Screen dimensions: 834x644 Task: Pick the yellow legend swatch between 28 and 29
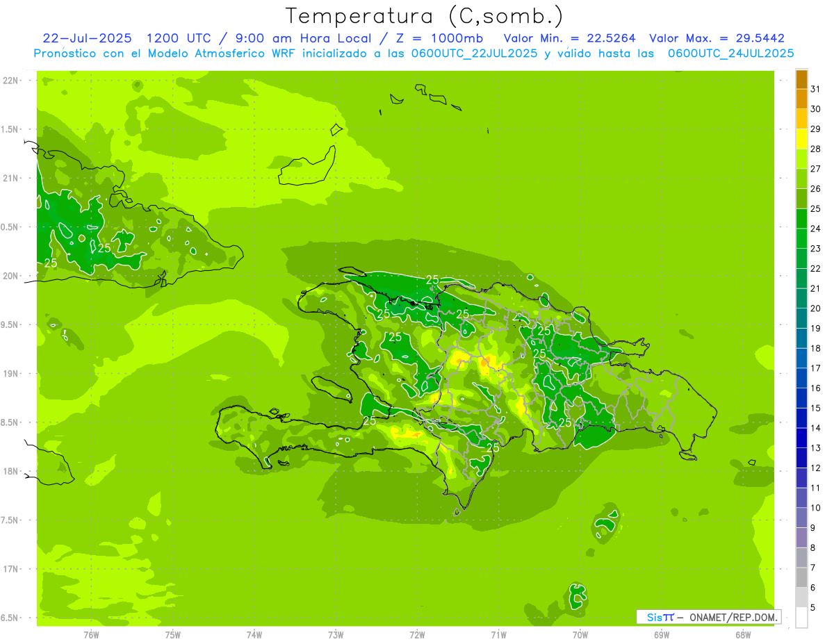801,139
